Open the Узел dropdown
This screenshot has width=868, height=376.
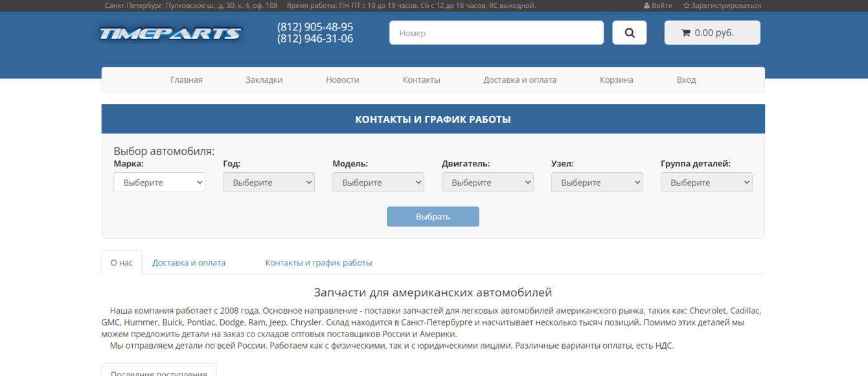pos(597,182)
